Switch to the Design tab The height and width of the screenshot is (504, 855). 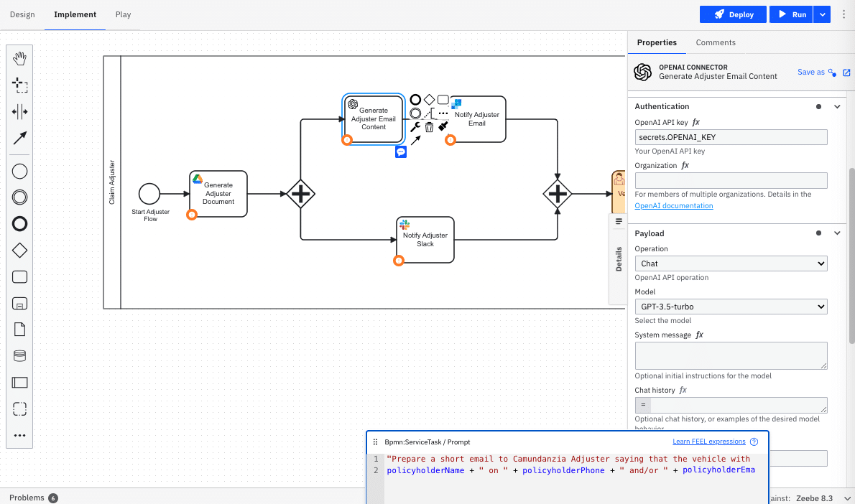tap(22, 14)
